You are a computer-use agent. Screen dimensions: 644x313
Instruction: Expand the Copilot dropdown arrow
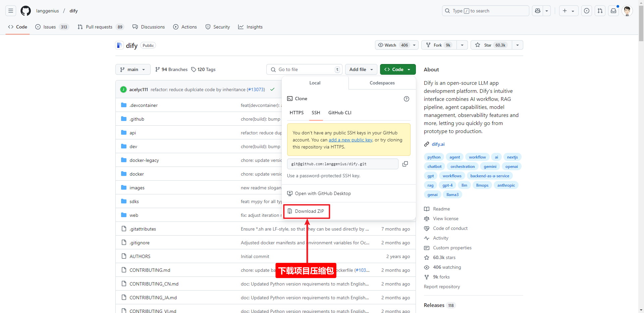click(547, 11)
